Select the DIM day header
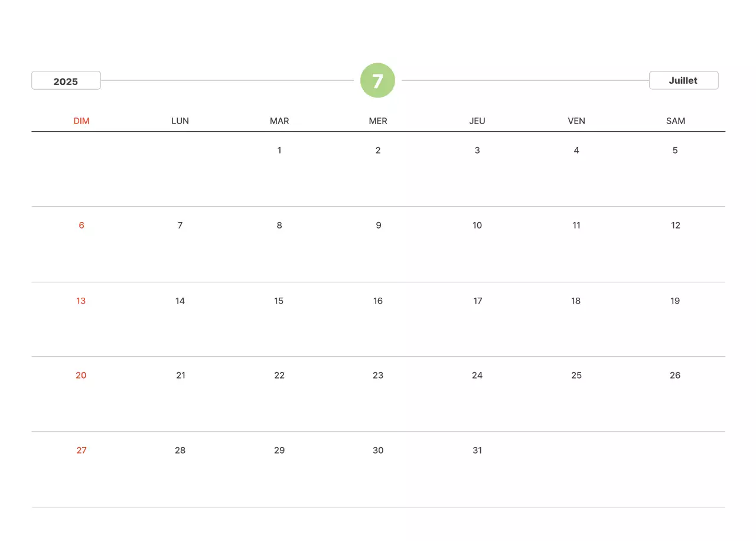Image resolution: width=756 pixels, height=541 pixels. tap(82, 121)
